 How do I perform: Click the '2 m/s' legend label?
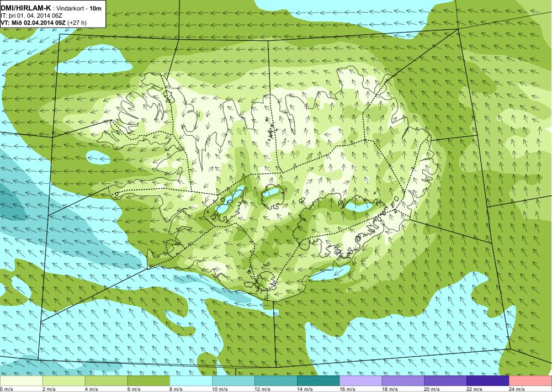point(49,389)
